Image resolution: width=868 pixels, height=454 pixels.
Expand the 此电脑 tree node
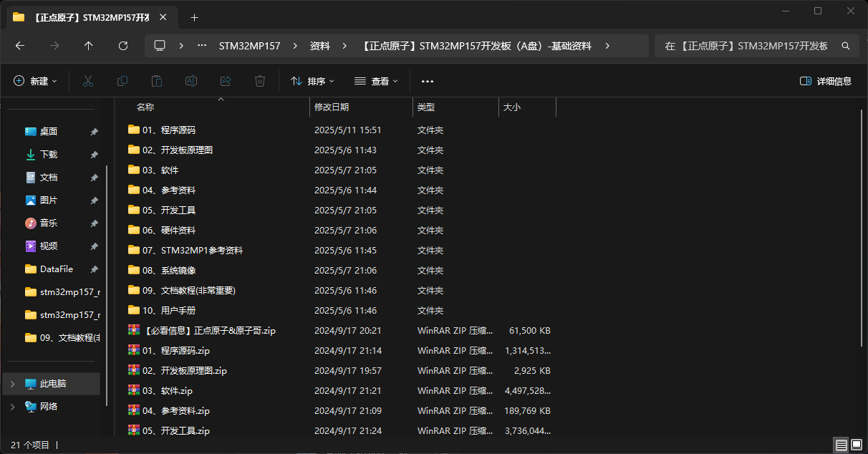point(12,384)
